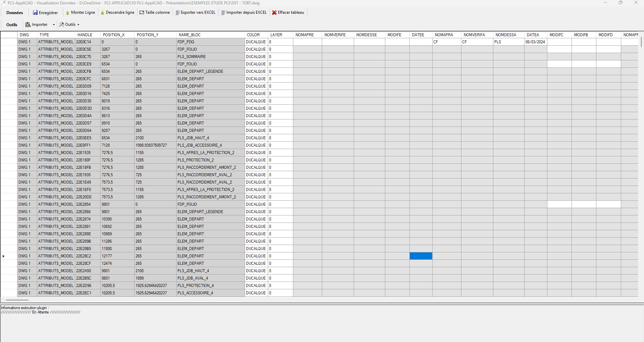Click the Taille colonne resize icon
The image size is (644, 342).
[x=142, y=12]
